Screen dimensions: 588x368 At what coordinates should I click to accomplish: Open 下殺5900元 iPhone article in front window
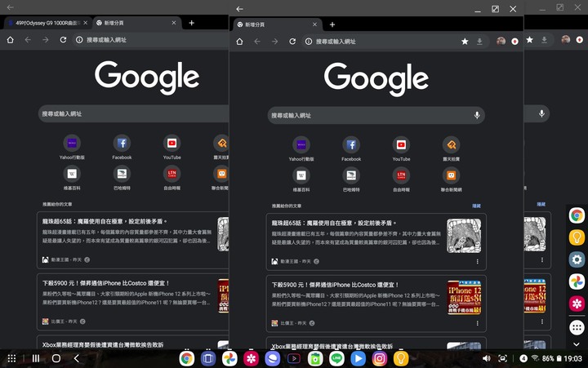376,304
